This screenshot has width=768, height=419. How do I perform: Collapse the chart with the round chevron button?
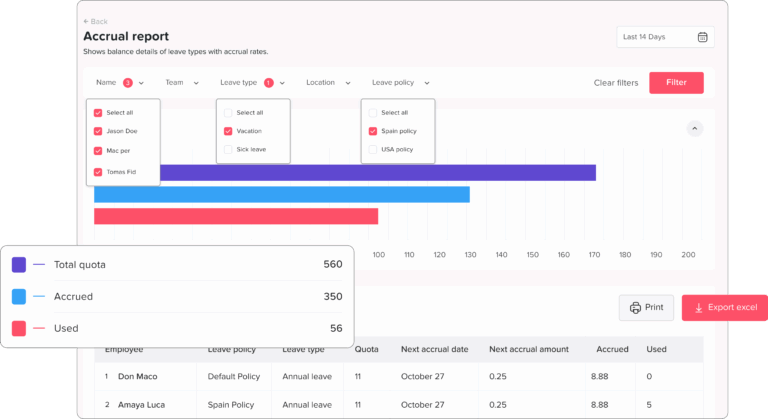pyautogui.click(x=695, y=129)
